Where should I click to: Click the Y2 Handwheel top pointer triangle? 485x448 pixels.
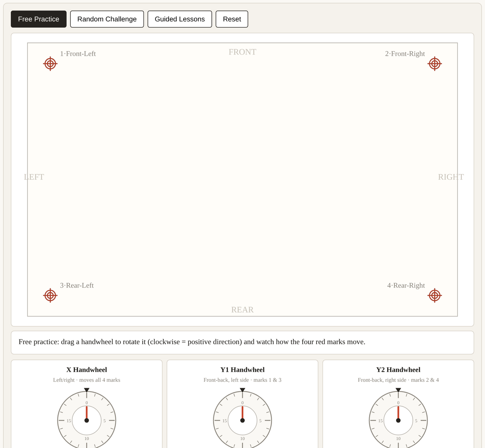tap(398, 390)
